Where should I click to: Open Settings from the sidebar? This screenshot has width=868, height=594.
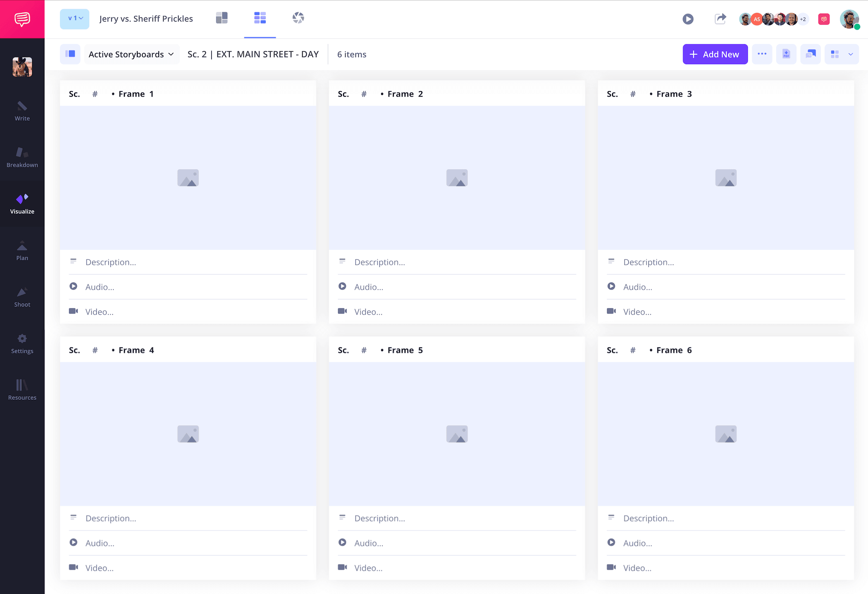[22, 343]
